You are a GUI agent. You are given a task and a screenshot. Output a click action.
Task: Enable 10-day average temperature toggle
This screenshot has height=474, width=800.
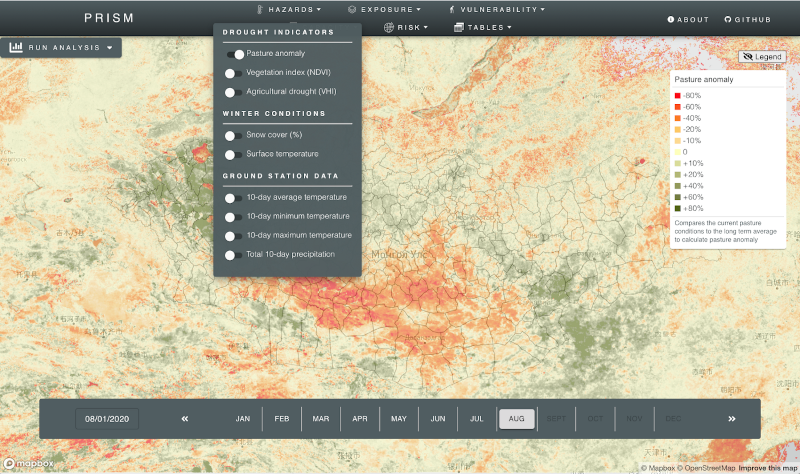(x=233, y=198)
